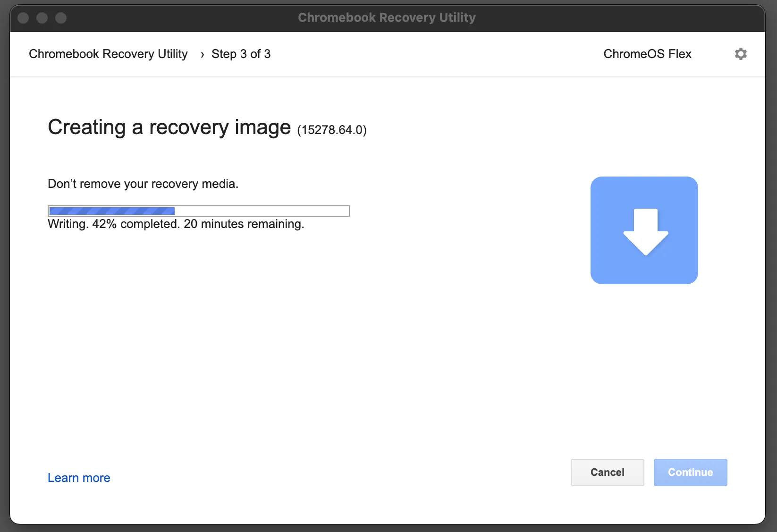Open the Chromebook Recovery Utility breadcrumb
Image resolution: width=777 pixels, height=532 pixels.
click(x=108, y=54)
